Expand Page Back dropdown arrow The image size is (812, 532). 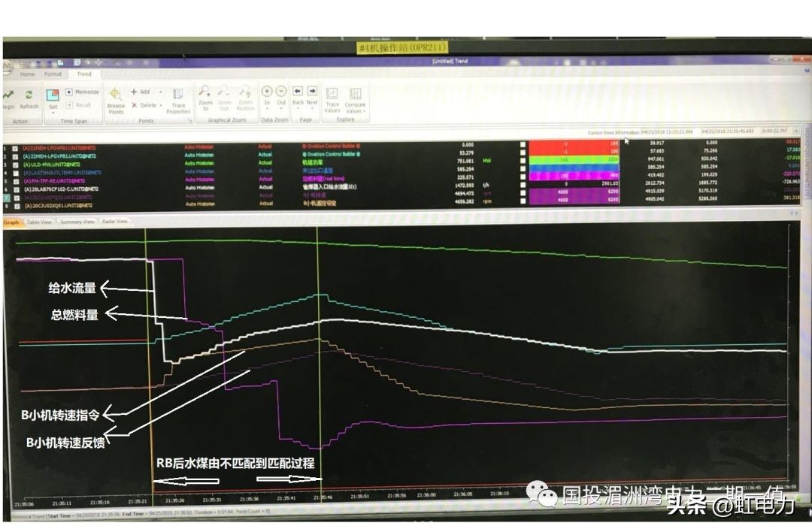pos(298,109)
